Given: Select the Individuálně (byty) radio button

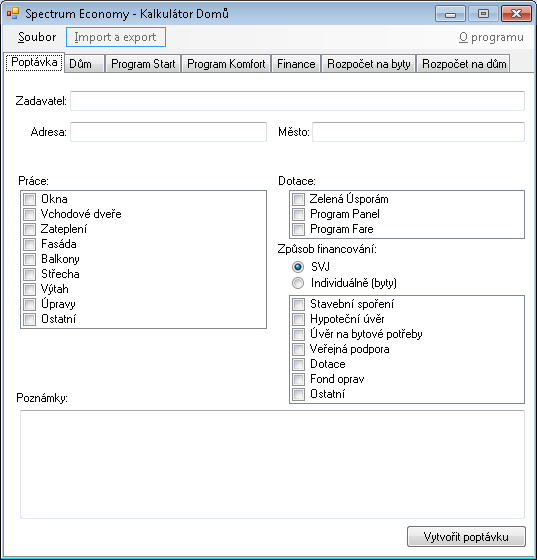Looking at the screenshot, I should pos(298,283).
